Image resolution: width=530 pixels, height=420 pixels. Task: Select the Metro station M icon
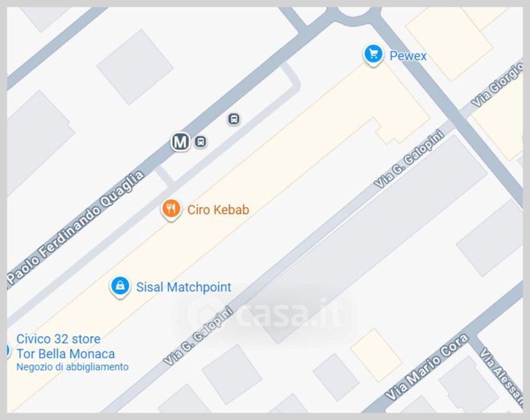[180, 141]
